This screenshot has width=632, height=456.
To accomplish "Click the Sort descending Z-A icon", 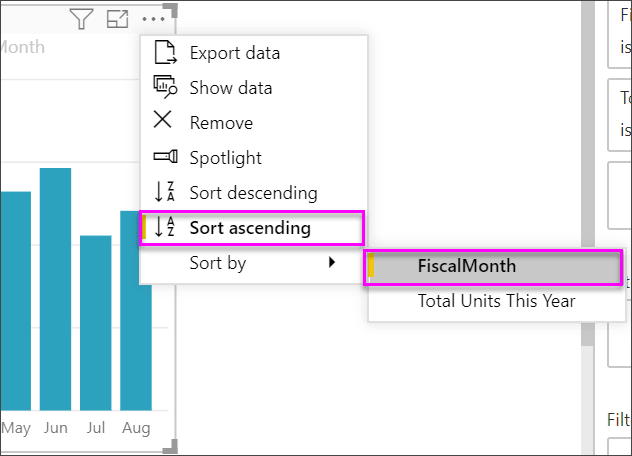I will (165, 192).
